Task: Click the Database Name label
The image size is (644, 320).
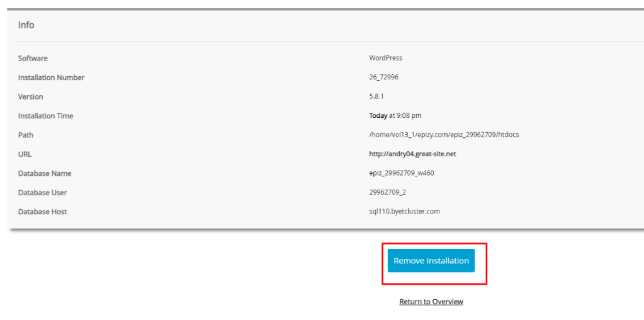Action: tap(45, 173)
